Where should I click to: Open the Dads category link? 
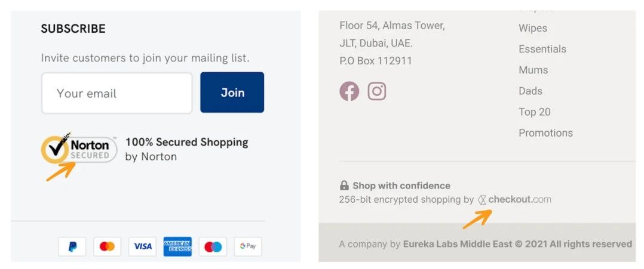tap(530, 91)
